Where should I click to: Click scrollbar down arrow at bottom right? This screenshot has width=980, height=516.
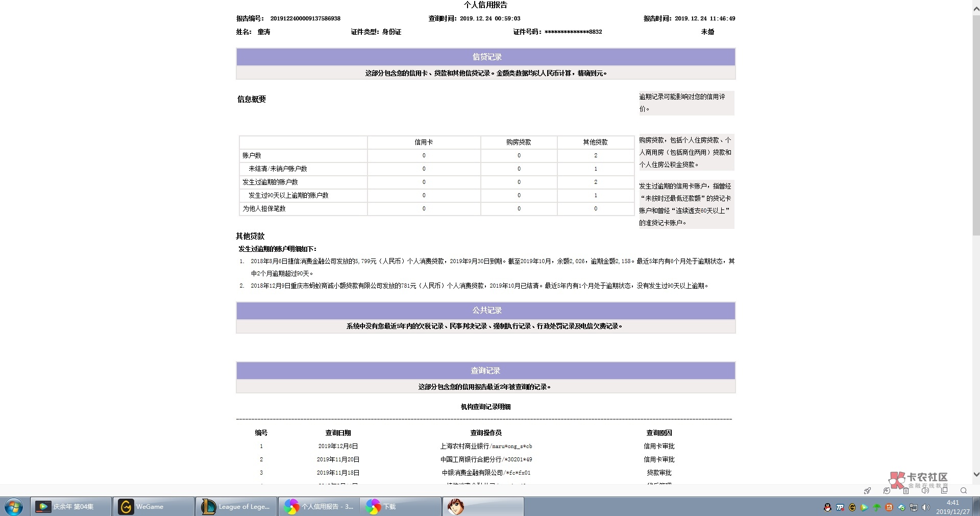pyautogui.click(x=976, y=474)
